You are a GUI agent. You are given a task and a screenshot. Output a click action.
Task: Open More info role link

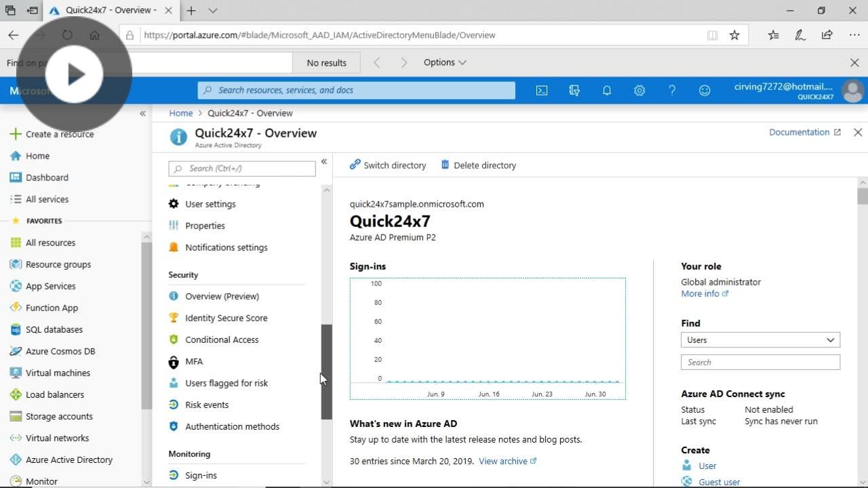click(x=705, y=293)
